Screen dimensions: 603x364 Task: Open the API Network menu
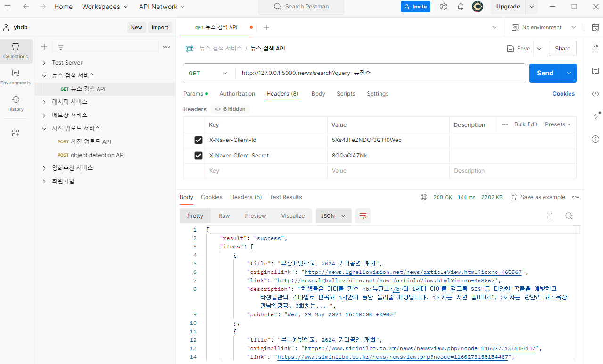(162, 7)
